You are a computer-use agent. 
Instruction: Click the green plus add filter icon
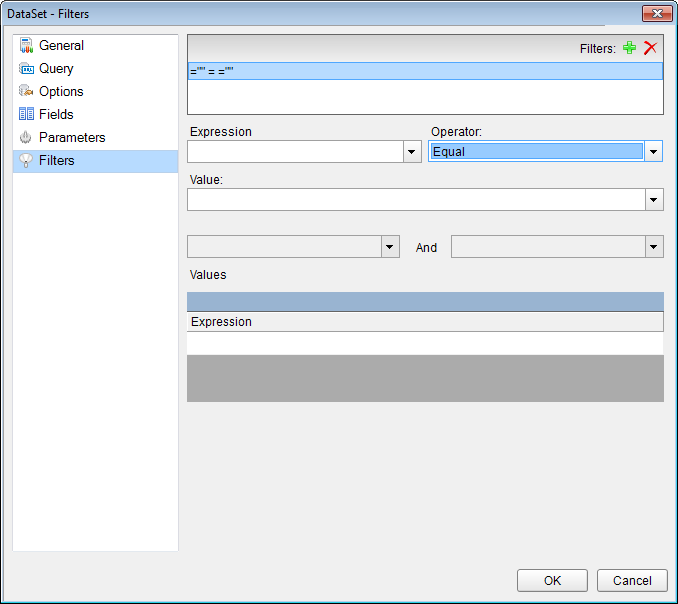629,48
